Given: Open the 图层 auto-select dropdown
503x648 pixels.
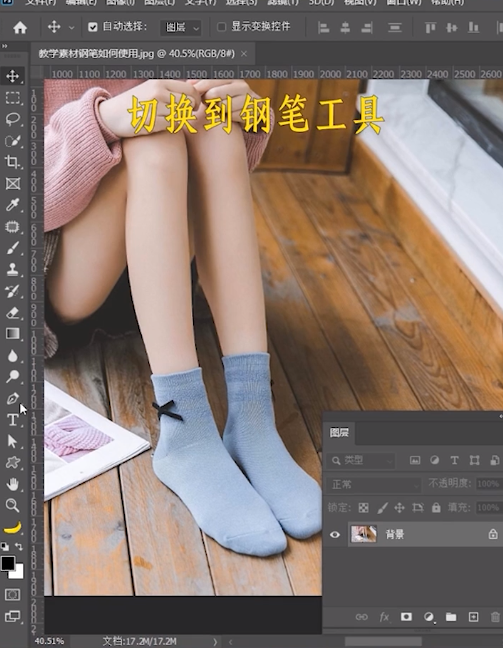Looking at the screenshot, I should [x=181, y=28].
